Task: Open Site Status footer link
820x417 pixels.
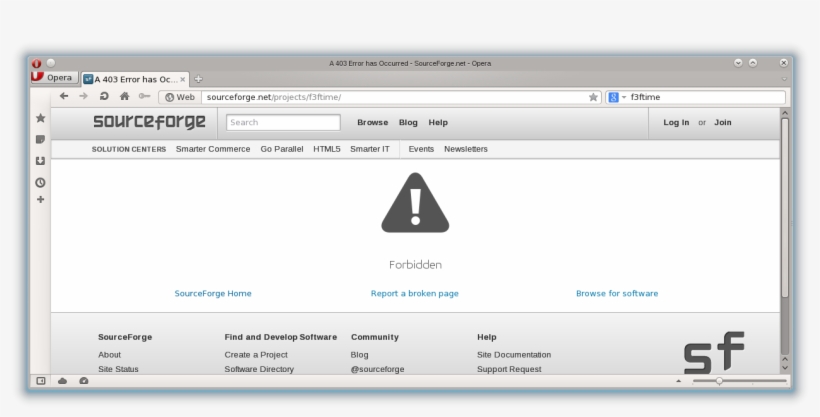Action: pyautogui.click(x=118, y=369)
